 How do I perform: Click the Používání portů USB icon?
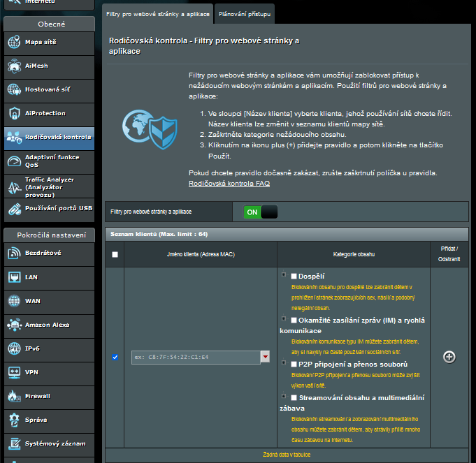click(15, 208)
